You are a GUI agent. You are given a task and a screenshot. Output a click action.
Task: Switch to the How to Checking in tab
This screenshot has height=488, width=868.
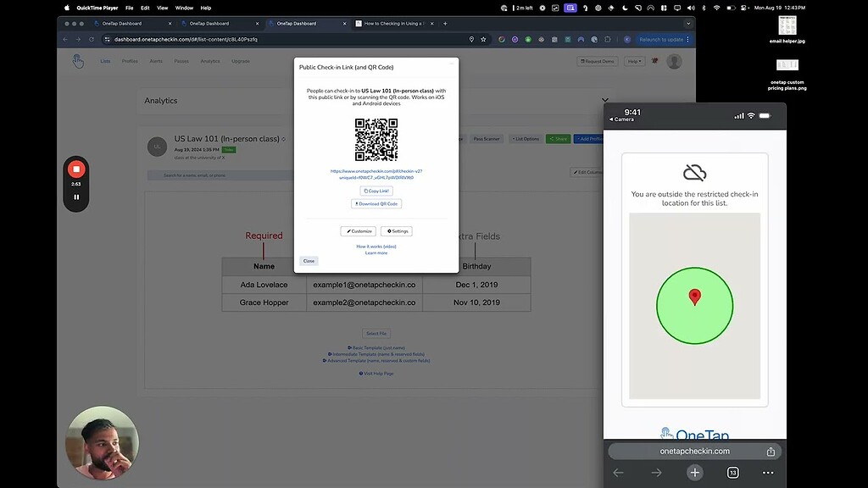coord(395,24)
